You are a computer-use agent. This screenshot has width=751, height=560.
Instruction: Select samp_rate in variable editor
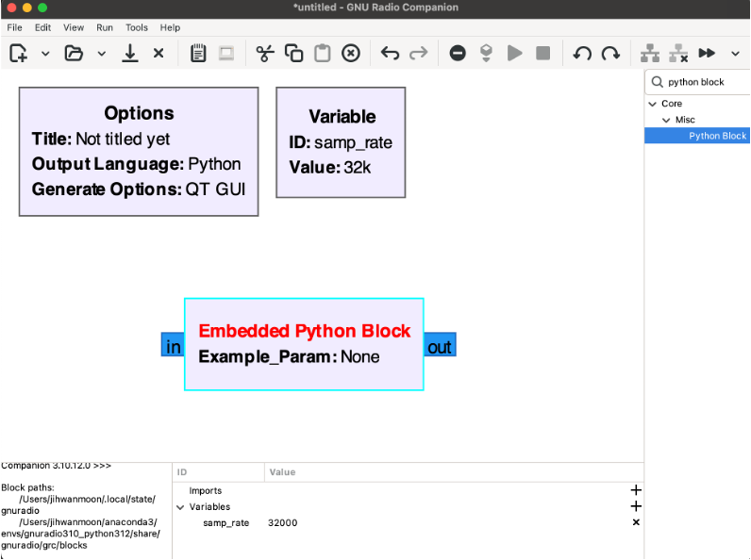tap(226, 523)
